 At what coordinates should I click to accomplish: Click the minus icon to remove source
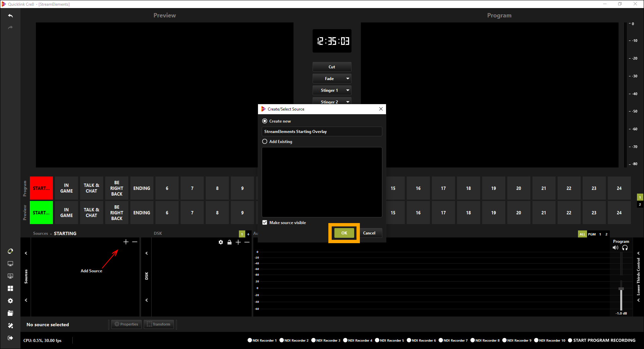135,242
